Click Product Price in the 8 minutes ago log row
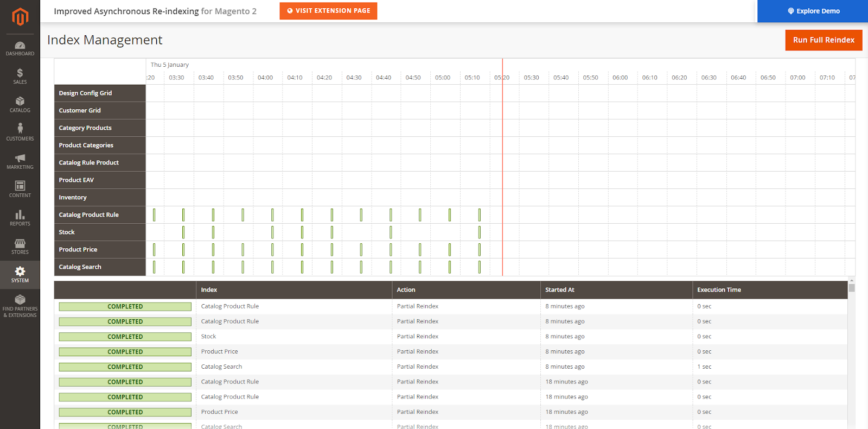 coord(219,352)
